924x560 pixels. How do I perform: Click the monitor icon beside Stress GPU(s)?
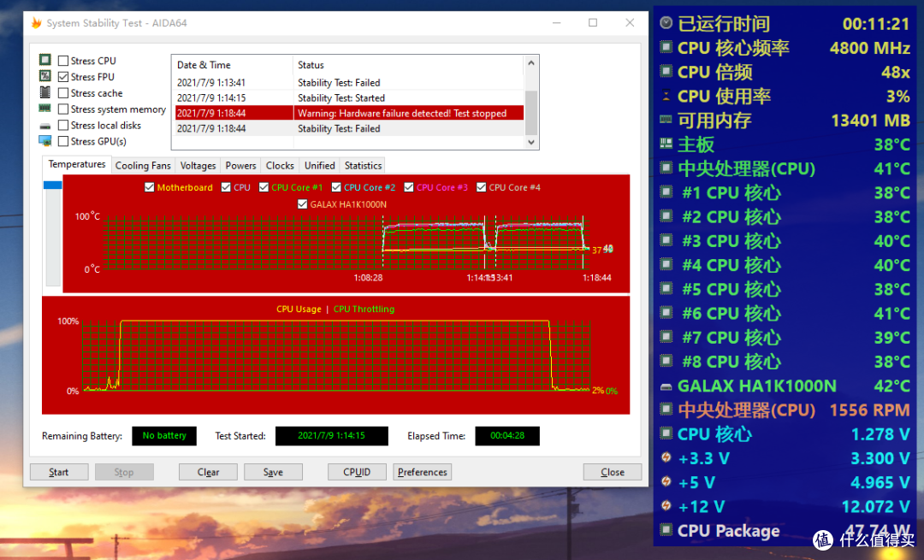click(x=44, y=141)
